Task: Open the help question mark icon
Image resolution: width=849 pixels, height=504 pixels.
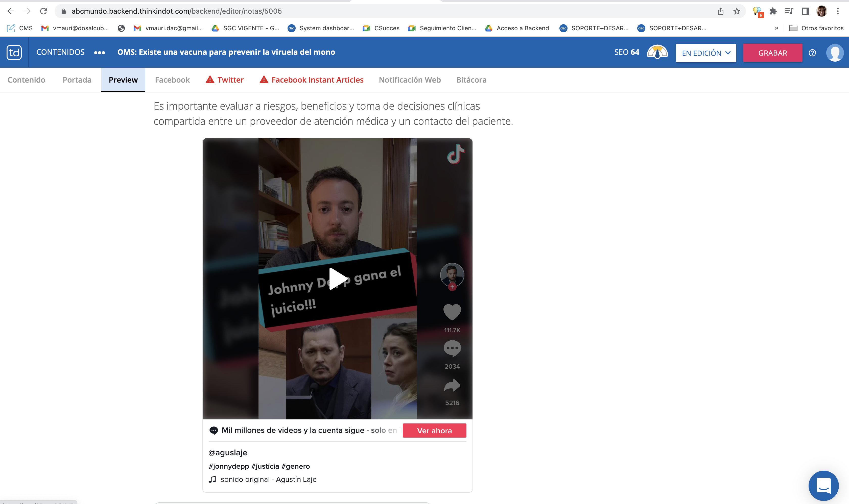Action: tap(812, 53)
